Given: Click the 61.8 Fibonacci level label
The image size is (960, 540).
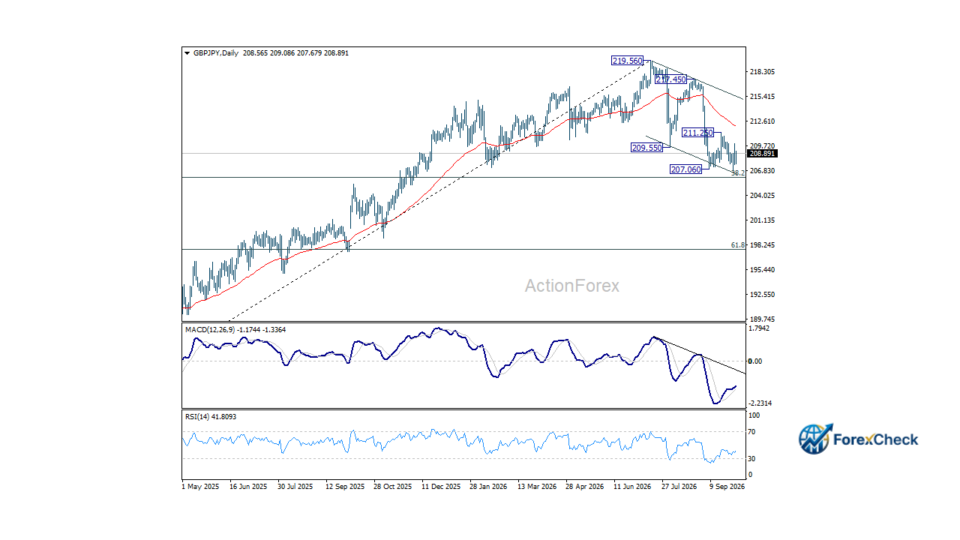Looking at the screenshot, I should point(738,246).
